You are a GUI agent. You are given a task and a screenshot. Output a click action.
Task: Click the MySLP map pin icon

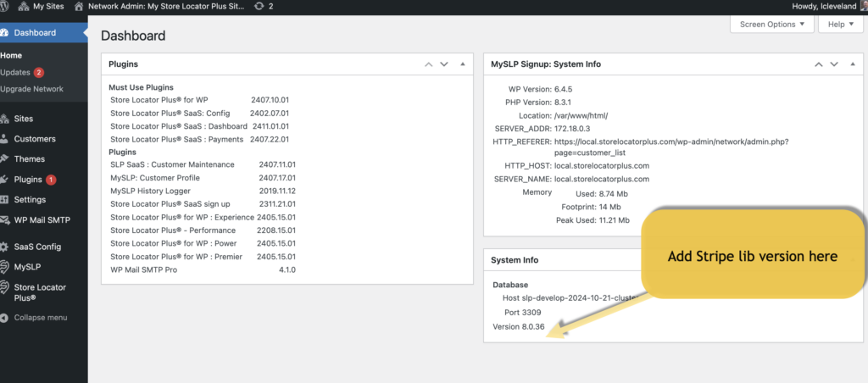click(x=4, y=267)
